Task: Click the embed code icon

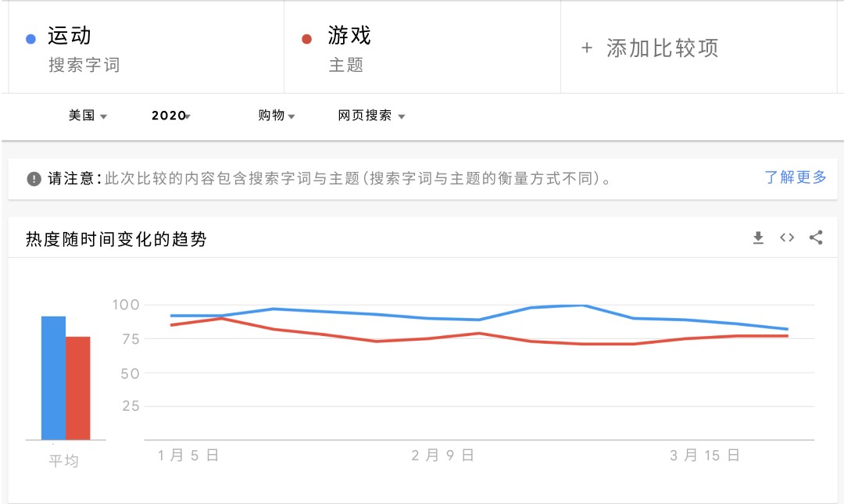Action: [x=787, y=238]
